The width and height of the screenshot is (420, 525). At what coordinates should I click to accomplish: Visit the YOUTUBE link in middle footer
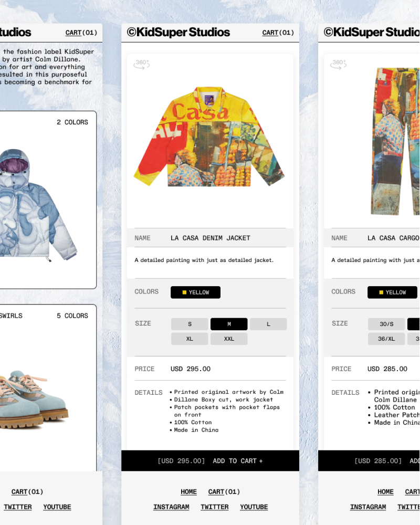254,507
